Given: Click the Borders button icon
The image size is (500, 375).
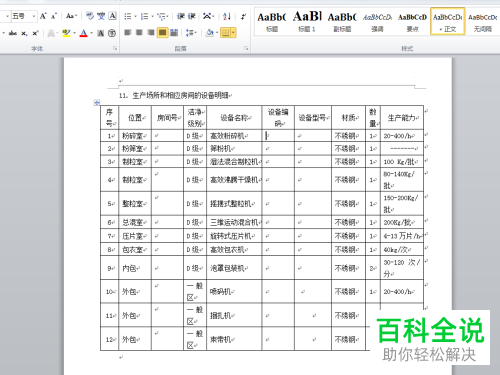Looking at the screenshot, I should (x=226, y=33).
